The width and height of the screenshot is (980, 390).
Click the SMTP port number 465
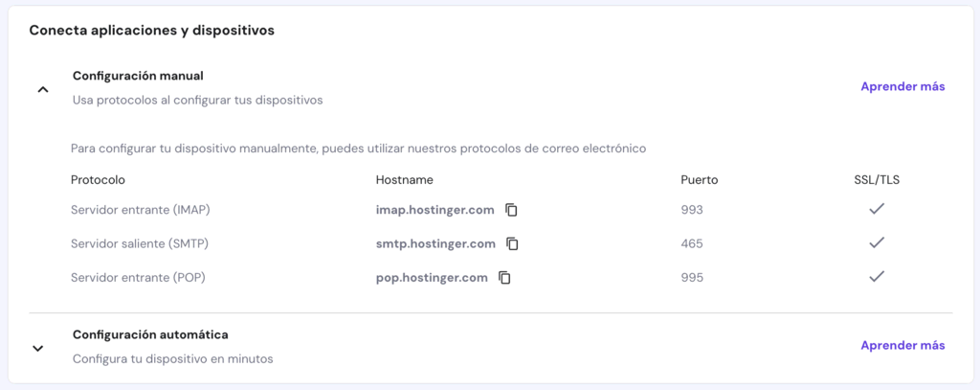692,243
